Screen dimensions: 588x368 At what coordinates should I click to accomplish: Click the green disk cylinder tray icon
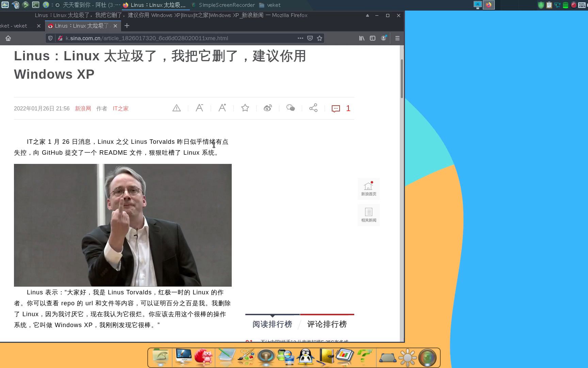[566, 5]
